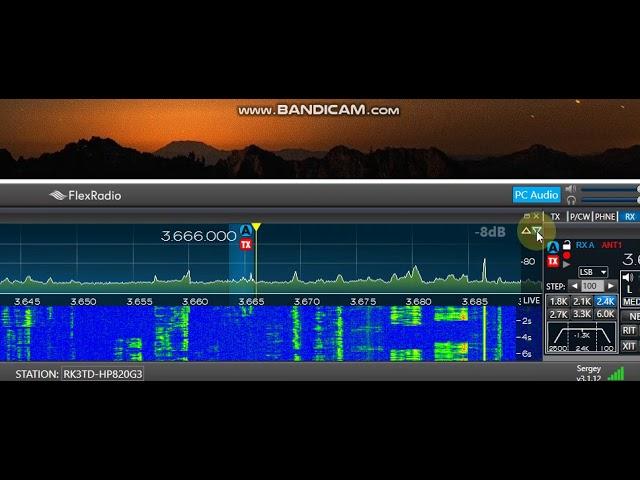Click the STATION name field RK3TD-HP820G3
This screenshot has height=480, width=640.
[103, 374]
